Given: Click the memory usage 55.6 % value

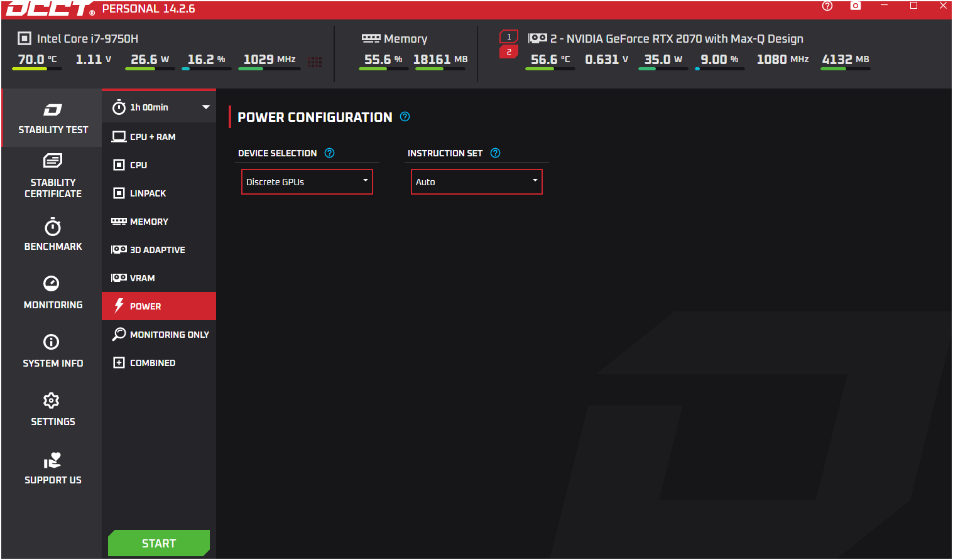Looking at the screenshot, I should tap(383, 59).
